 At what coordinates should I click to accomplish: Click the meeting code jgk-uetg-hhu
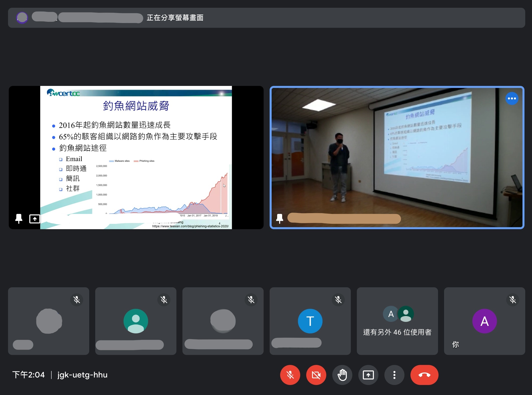[82, 375]
